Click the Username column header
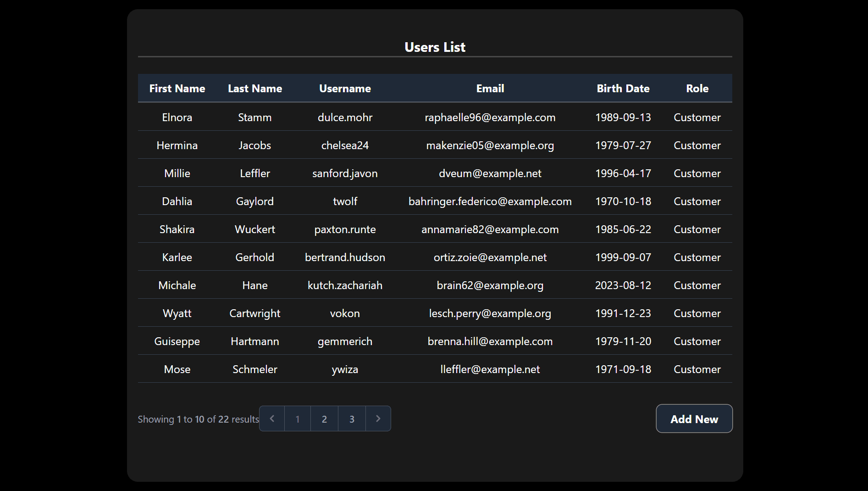The height and width of the screenshot is (491, 868). tap(345, 89)
